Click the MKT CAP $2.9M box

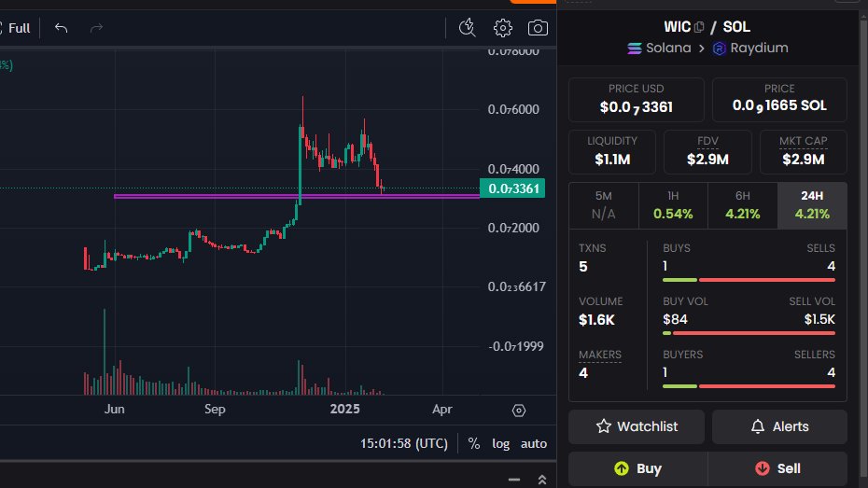click(804, 152)
